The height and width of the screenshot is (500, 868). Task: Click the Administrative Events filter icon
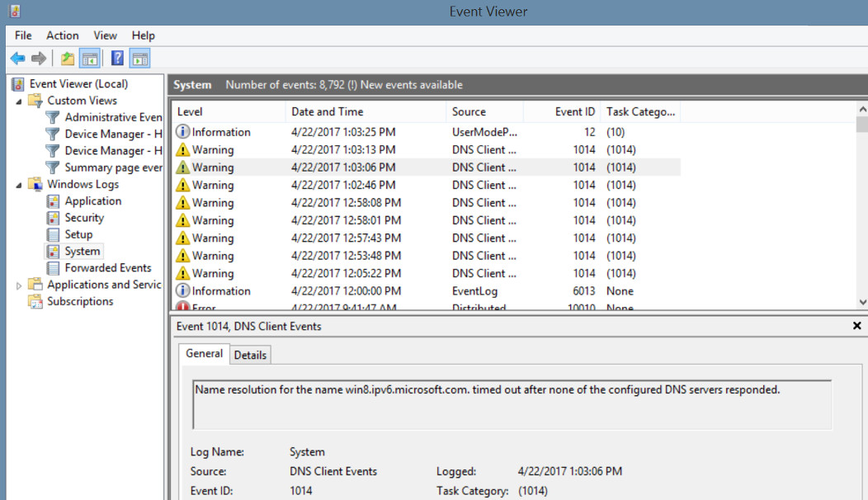click(x=53, y=117)
